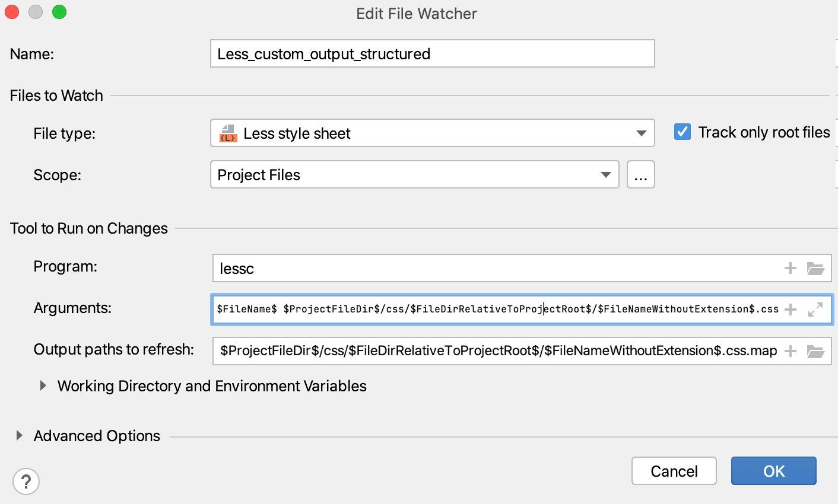The image size is (838, 504).
Task: Insert a macro into Output paths field
Action: coord(790,351)
